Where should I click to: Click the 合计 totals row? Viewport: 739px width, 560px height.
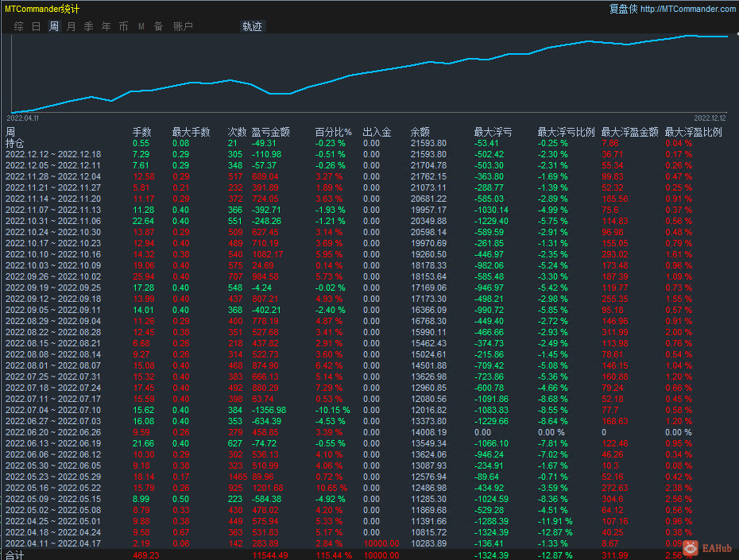coord(15,554)
